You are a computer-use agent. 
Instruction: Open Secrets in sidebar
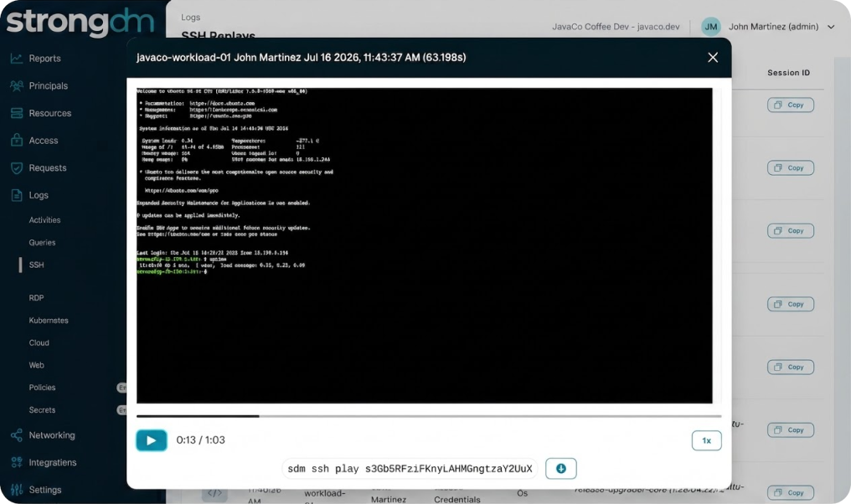point(43,409)
